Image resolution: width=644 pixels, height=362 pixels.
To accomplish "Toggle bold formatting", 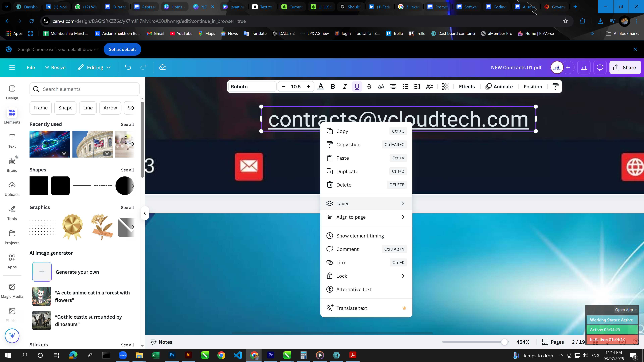I will pyautogui.click(x=333, y=87).
